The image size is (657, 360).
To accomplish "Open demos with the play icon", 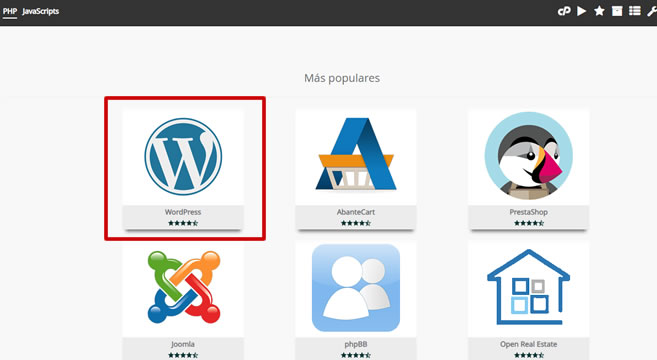I will (582, 11).
